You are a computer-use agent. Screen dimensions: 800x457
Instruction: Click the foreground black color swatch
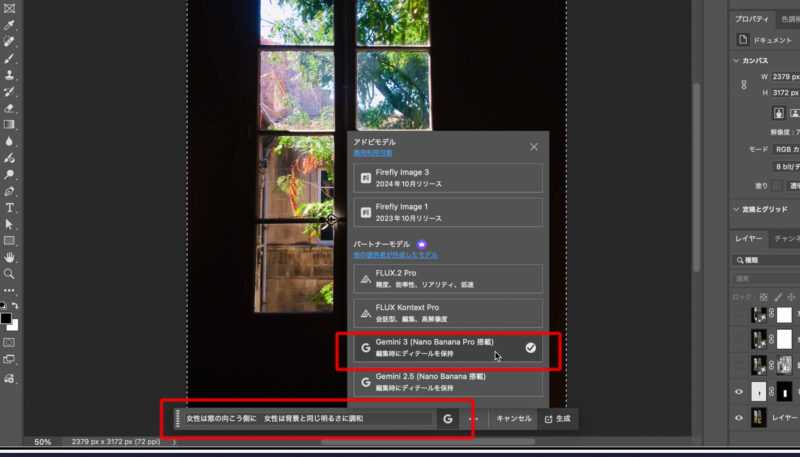click(6, 318)
